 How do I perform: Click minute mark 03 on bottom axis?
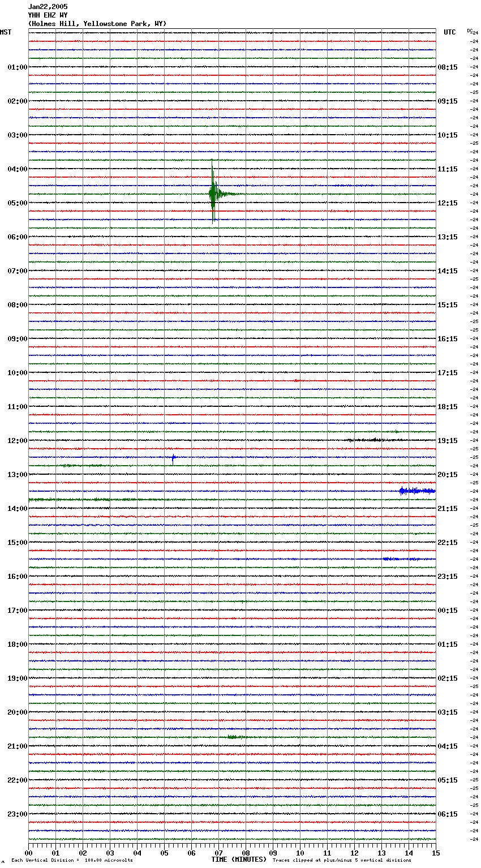[x=110, y=853]
